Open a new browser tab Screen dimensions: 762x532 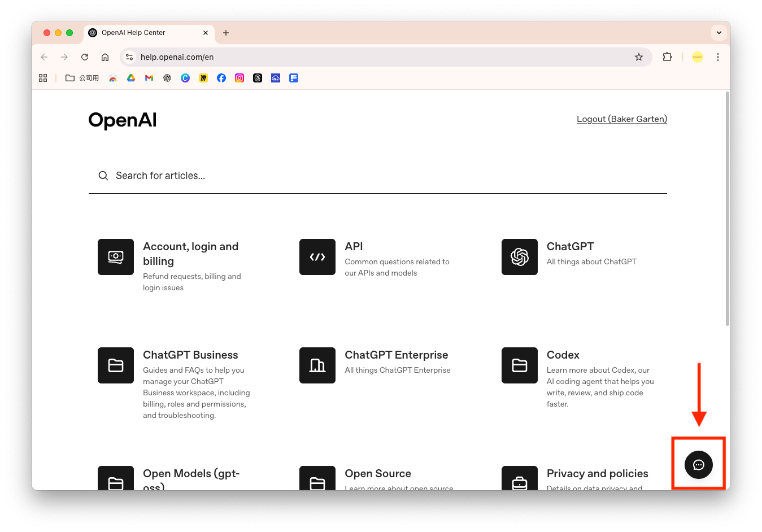226,33
